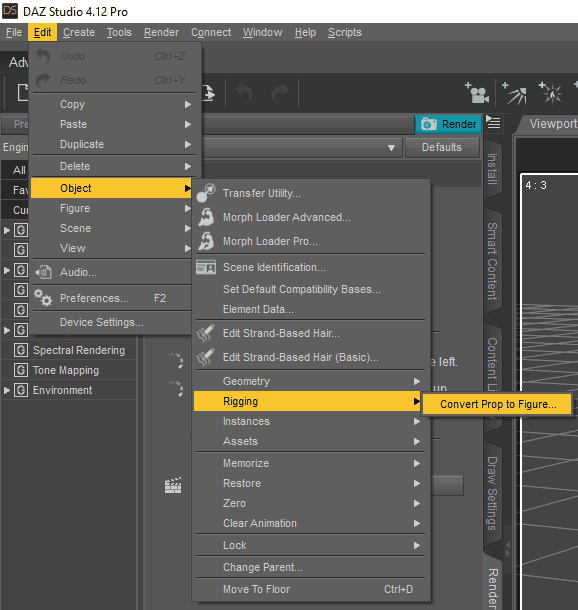Choose Set Default Compatibility Bases
The height and width of the screenshot is (610, 578).
click(x=310, y=289)
